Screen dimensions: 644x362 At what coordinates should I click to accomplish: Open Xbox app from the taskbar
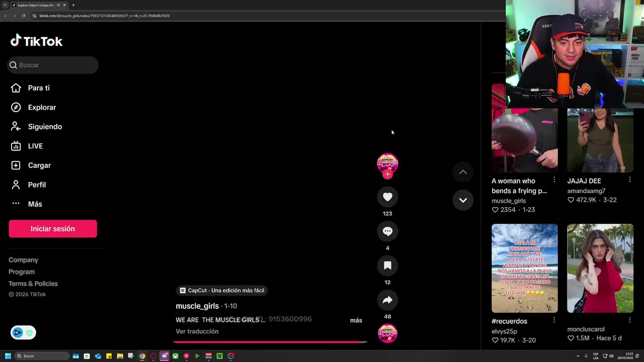coord(175,356)
